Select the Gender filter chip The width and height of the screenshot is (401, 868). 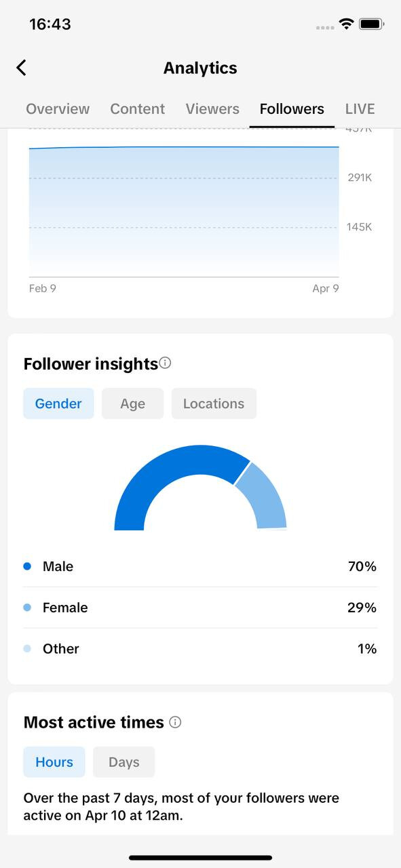coord(58,403)
